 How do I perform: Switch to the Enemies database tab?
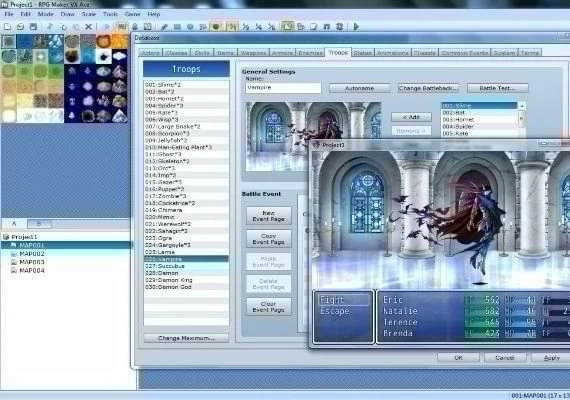point(310,53)
